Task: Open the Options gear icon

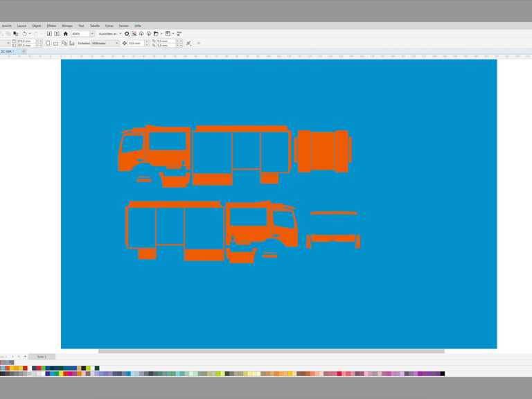Action: (127, 33)
